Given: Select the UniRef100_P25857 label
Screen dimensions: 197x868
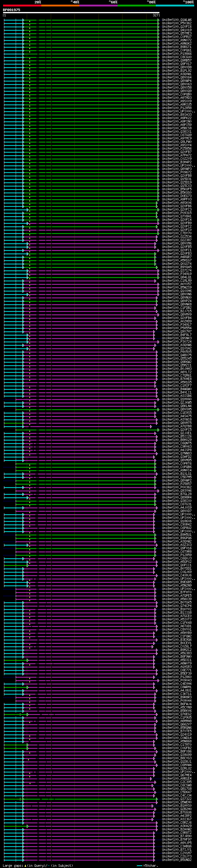Looking at the screenshot, I should point(177,484).
